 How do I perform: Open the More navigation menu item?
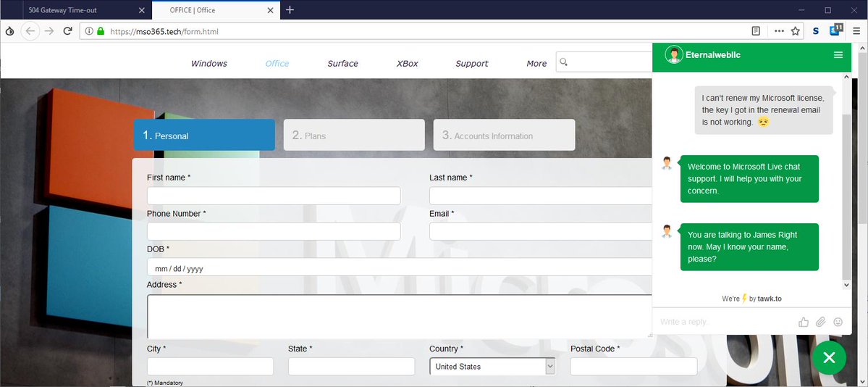tap(536, 63)
